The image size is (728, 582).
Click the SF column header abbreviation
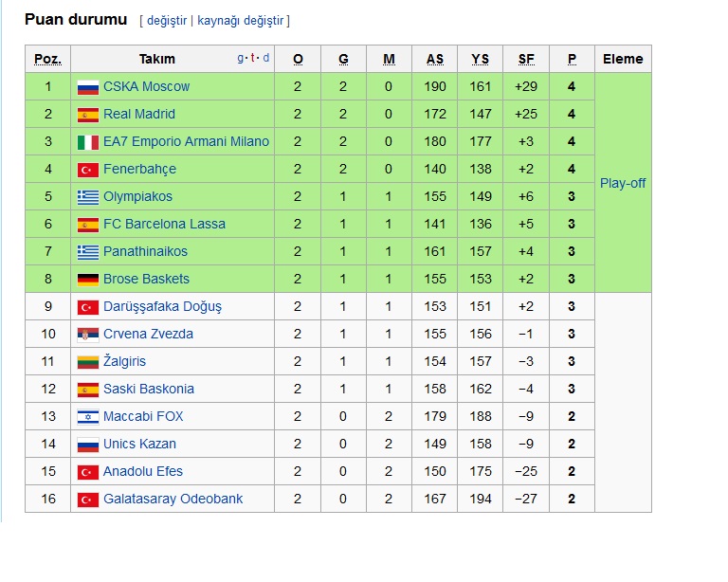[526, 59]
